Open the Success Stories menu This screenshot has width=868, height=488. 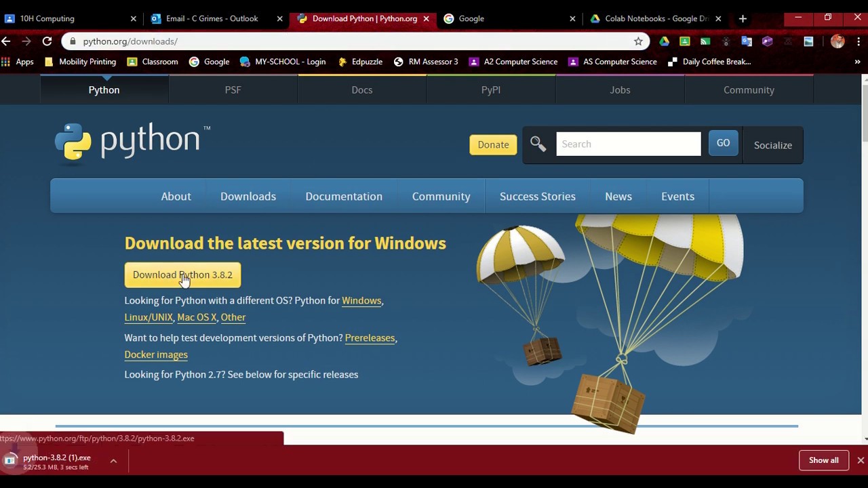pos(538,197)
